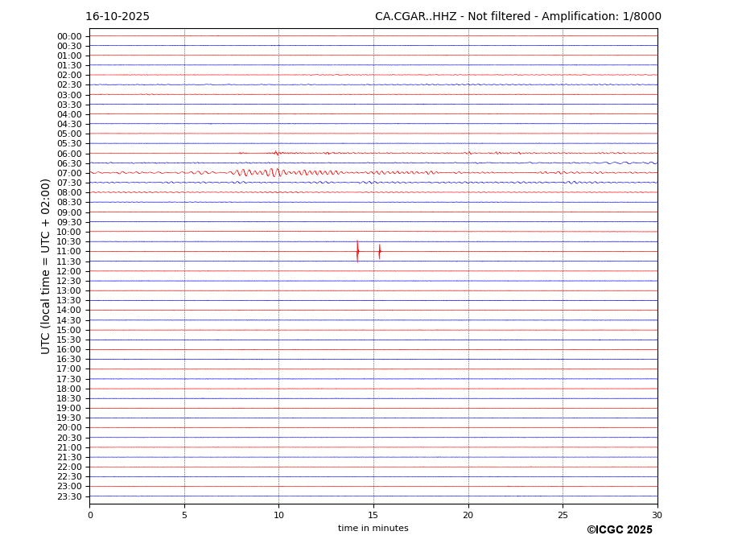Click the largest red spike on the 11:00 trace

click(357, 251)
